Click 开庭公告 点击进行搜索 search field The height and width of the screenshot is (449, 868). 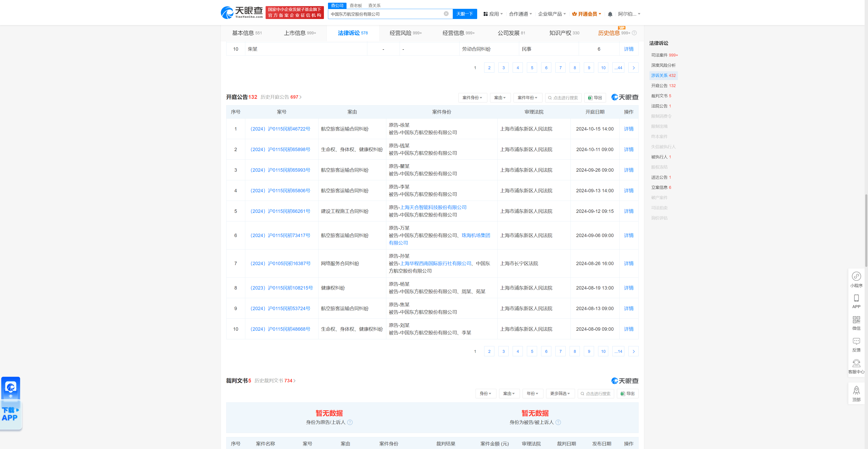coord(563,98)
